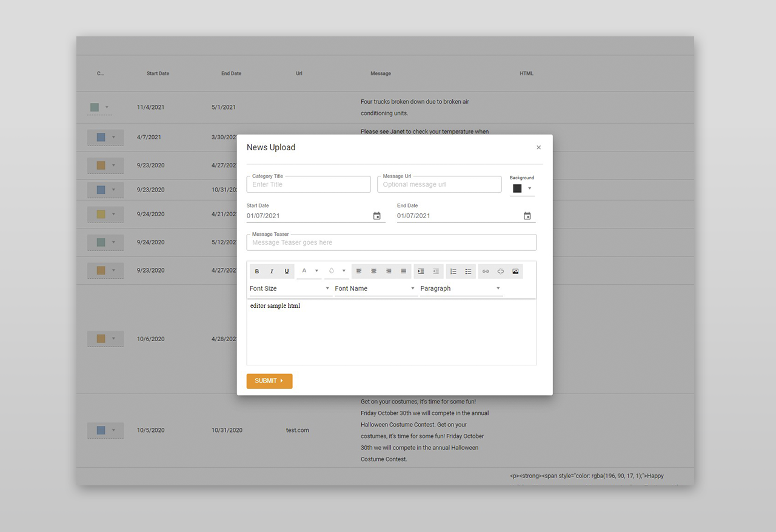This screenshot has width=776, height=532.
Task: Open the Paragraph style dropdown
Action: coord(461,288)
